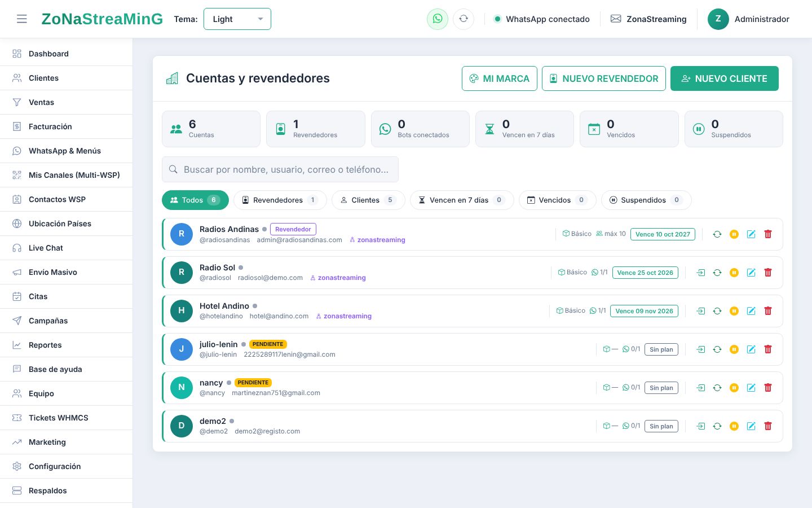Click the login-as icon for Radio Sol
The image size is (812, 508).
(x=700, y=273)
